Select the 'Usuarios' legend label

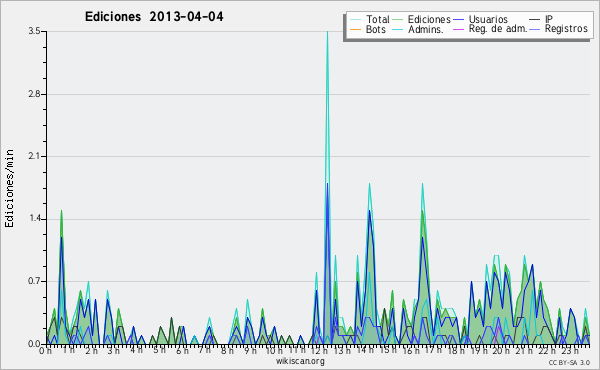[488, 19]
